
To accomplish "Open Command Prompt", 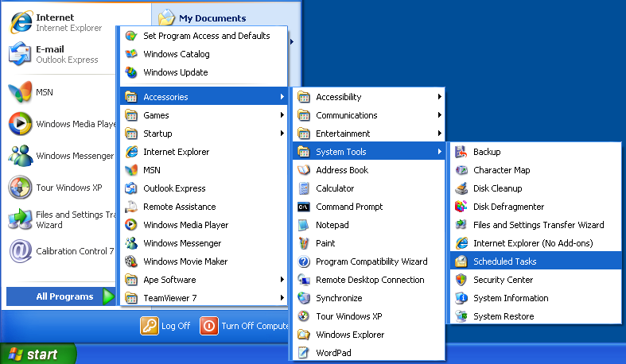I will point(368,207).
